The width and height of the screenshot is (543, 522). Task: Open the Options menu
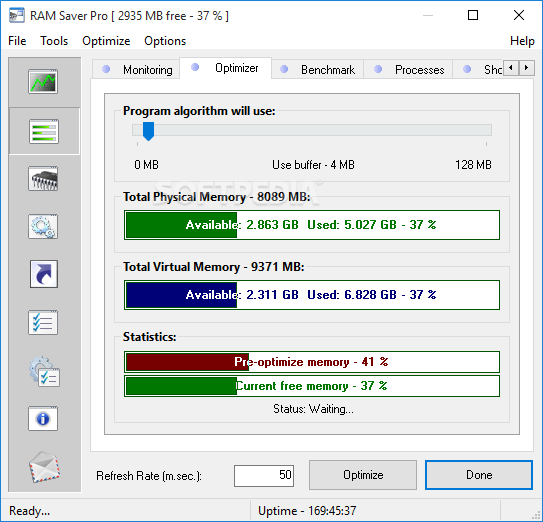[165, 41]
